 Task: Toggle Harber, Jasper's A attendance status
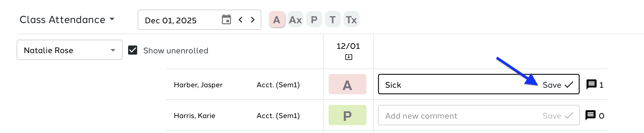tap(347, 84)
